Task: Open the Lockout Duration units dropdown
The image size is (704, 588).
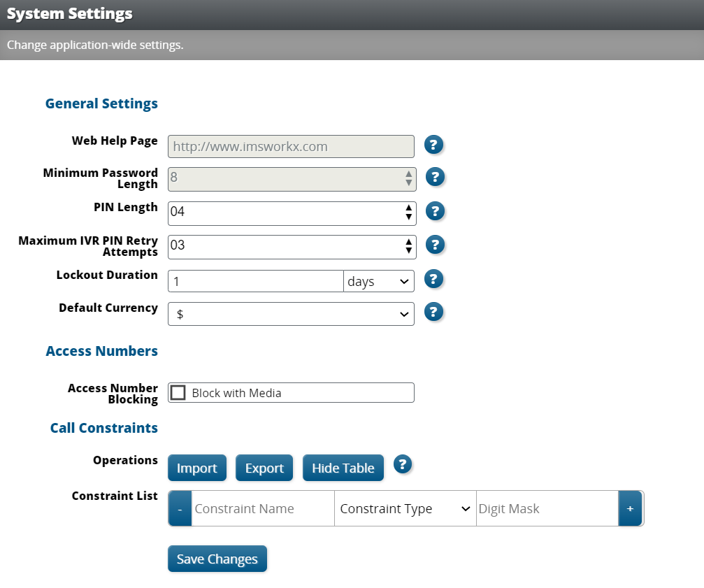Action: (378, 280)
